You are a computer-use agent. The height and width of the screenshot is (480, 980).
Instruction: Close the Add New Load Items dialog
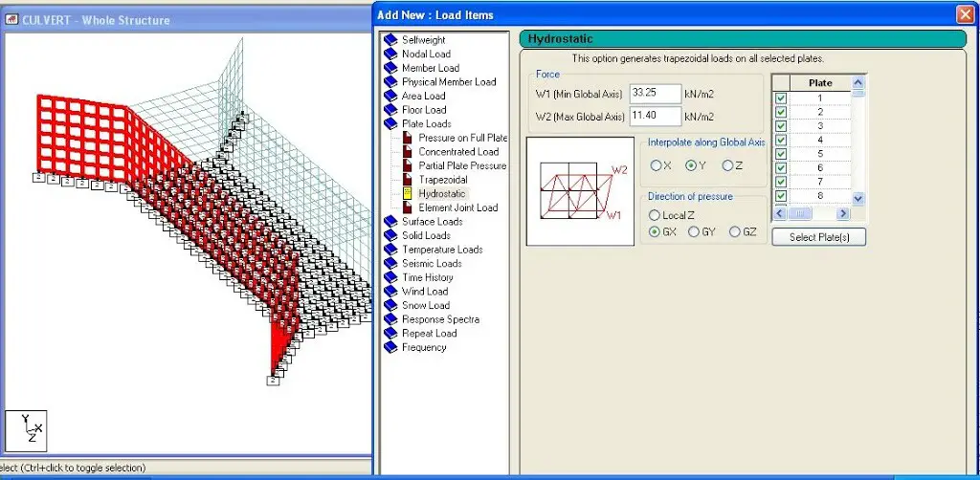tap(965, 14)
